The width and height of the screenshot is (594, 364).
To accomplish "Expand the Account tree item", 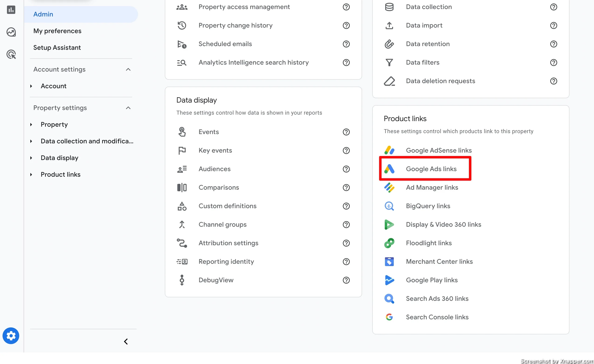I will tap(31, 86).
